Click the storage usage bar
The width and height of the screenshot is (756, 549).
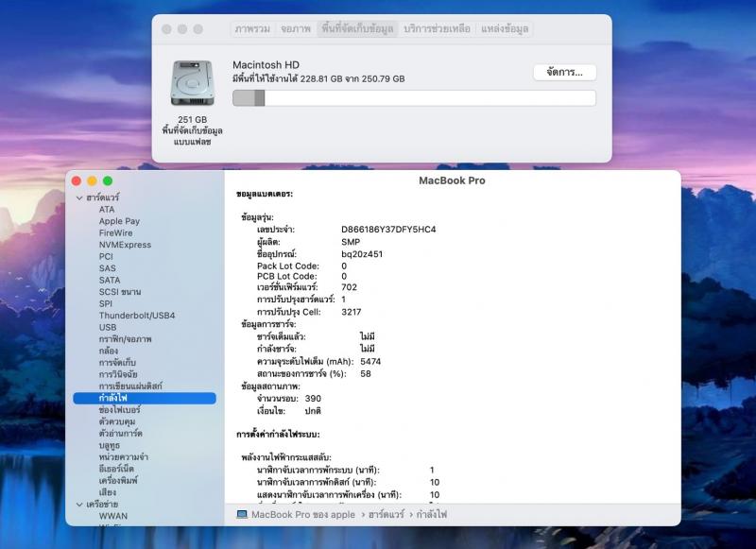(x=414, y=98)
